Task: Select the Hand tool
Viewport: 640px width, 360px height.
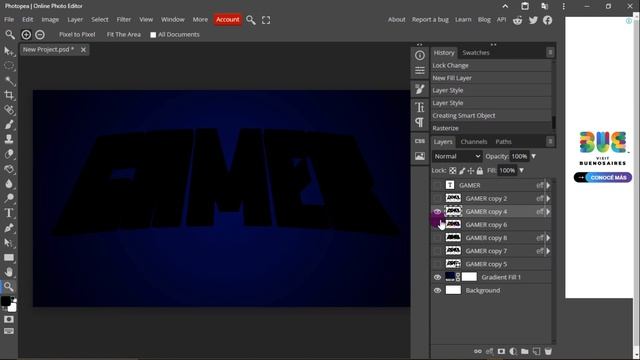Action: click(x=9, y=272)
